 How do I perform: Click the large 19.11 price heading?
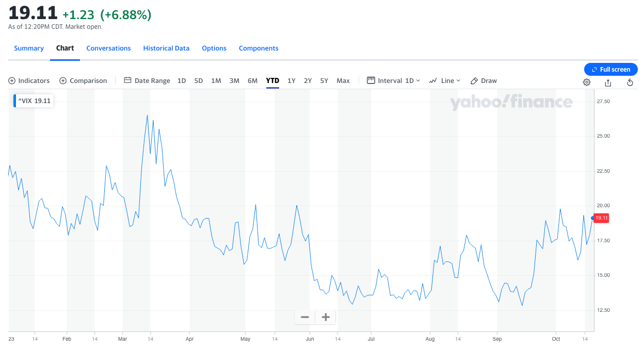pyautogui.click(x=33, y=13)
